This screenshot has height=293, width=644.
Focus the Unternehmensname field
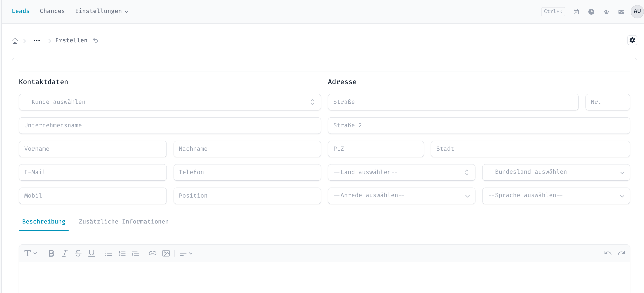click(x=170, y=126)
